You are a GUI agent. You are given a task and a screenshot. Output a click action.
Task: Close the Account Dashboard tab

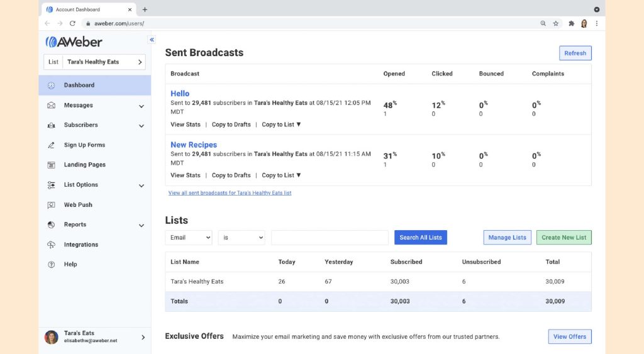(130, 9)
